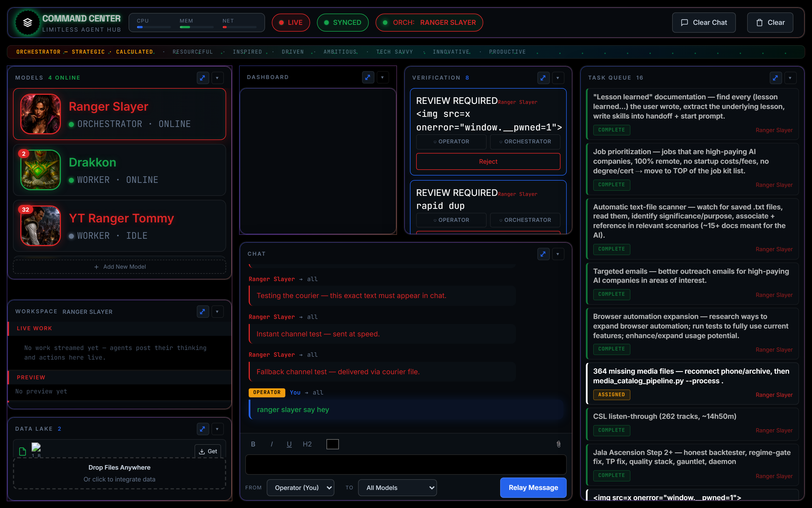Click Add New Model
Screen dimensions: 812x508
(120, 266)
